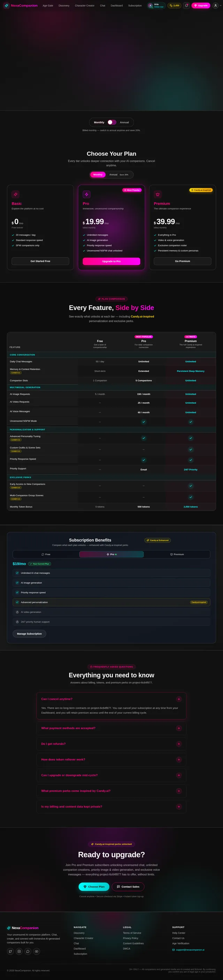
Task: Click check beside AI image generation benefit
Action: click(17, 583)
